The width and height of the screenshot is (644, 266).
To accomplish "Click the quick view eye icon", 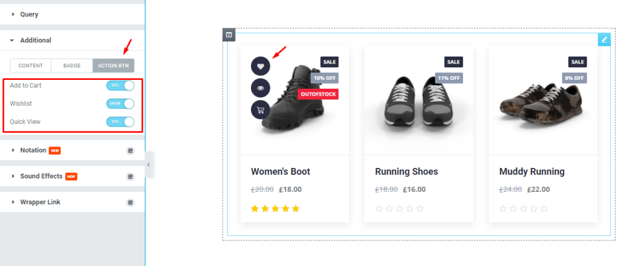I will click(x=260, y=88).
